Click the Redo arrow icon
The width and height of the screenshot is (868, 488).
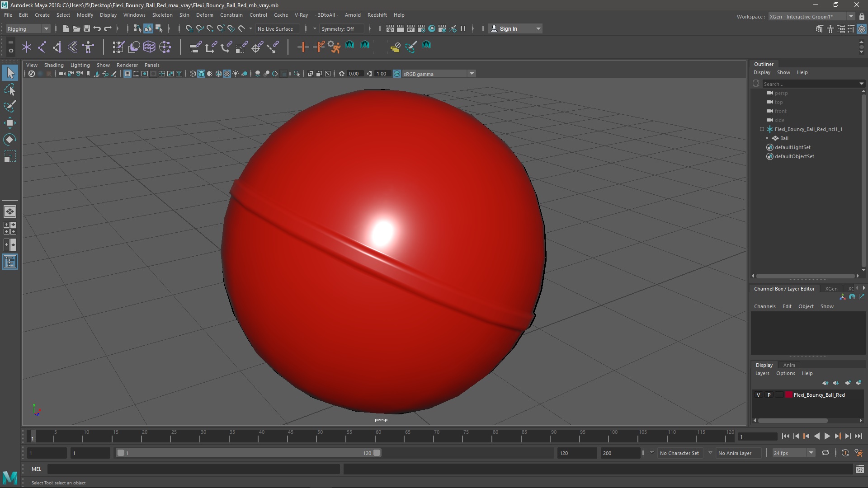point(108,28)
